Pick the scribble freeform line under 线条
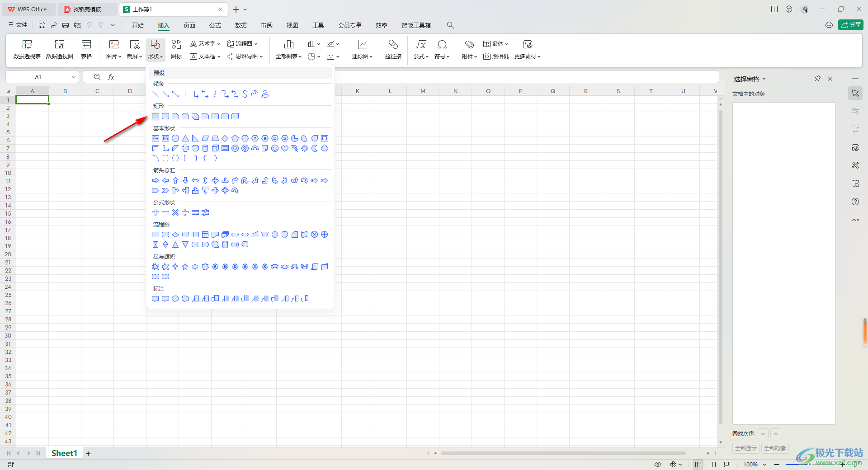Viewport: 868px width, 470px height. coord(265,94)
